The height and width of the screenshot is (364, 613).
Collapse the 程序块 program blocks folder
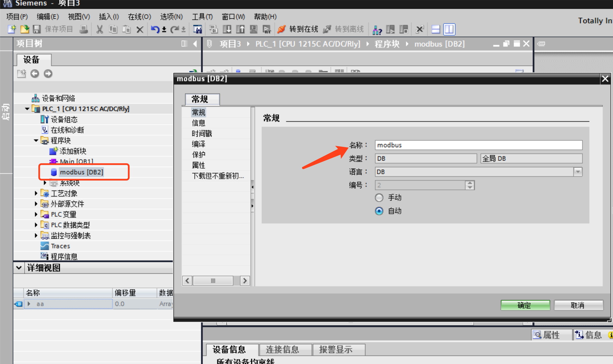36,140
